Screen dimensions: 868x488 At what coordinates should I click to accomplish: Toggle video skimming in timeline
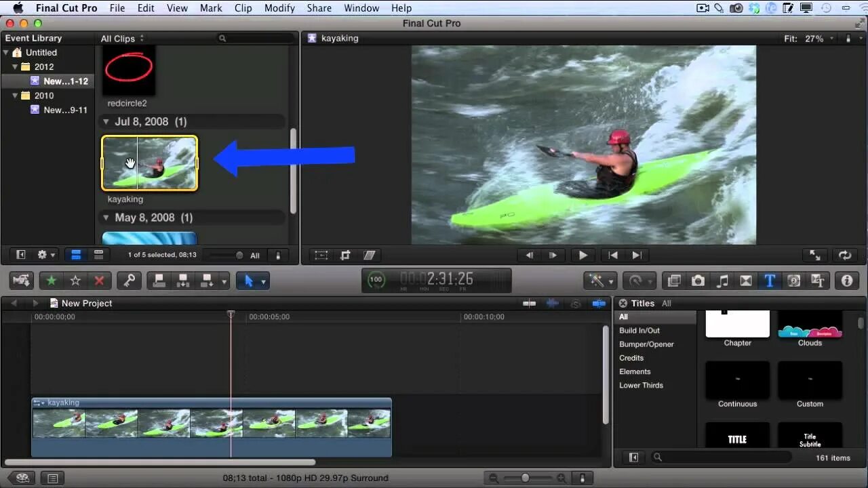point(530,304)
